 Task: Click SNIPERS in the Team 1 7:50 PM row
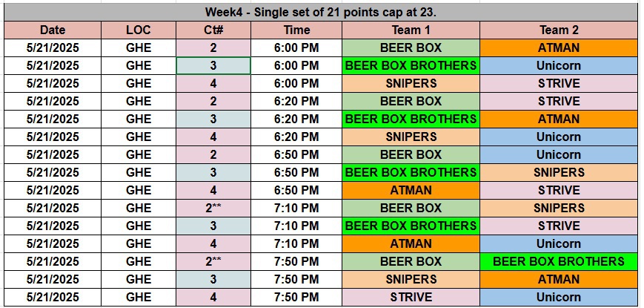pos(411,280)
